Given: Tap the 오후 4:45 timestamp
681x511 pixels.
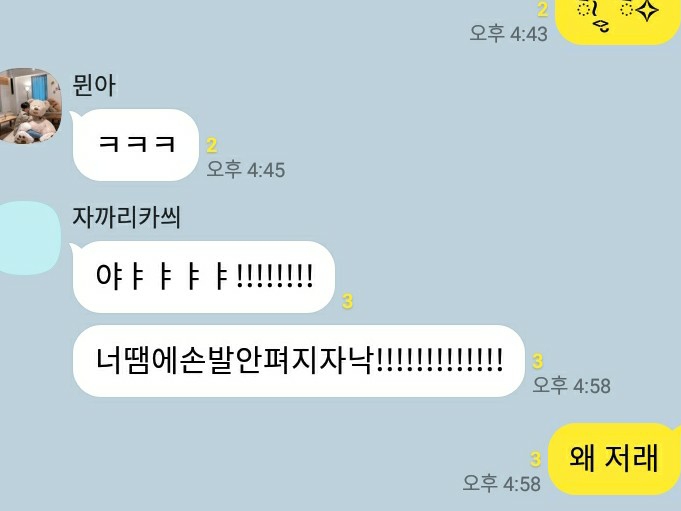Looking at the screenshot, I should click(246, 169).
